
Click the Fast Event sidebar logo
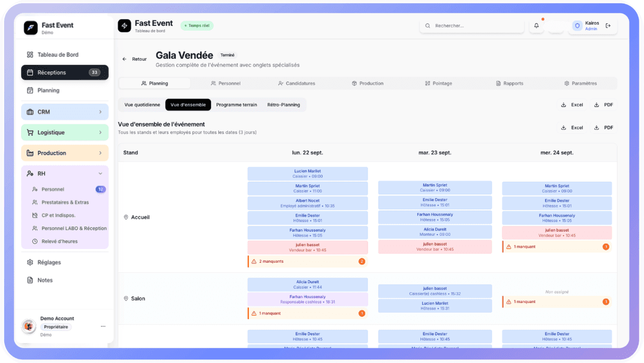(x=31, y=28)
